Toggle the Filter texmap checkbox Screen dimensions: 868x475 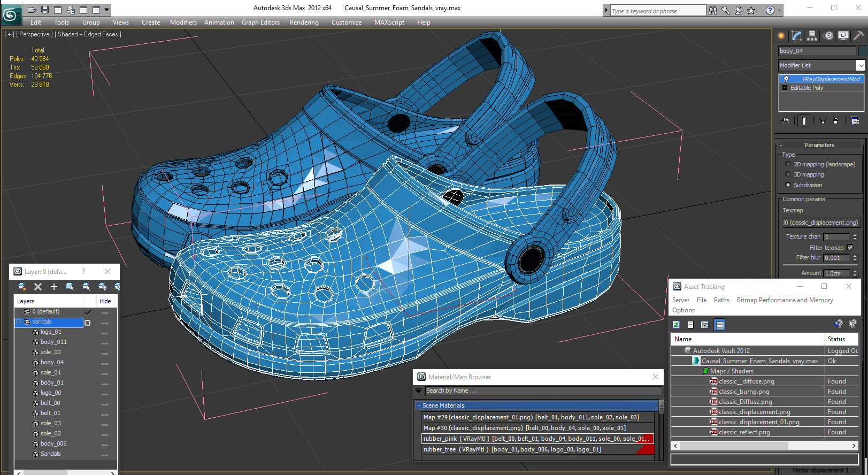(x=850, y=248)
